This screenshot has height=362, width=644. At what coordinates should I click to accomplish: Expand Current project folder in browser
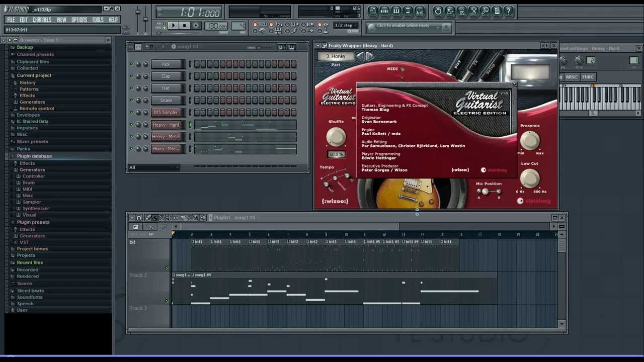tap(34, 75)
